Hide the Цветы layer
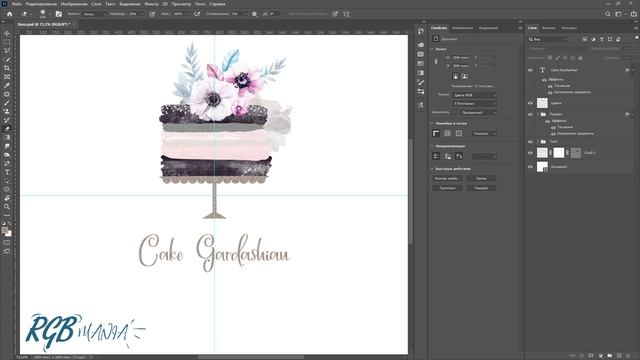Viewport: 640px width, 360px height. (x=530, y=103)
